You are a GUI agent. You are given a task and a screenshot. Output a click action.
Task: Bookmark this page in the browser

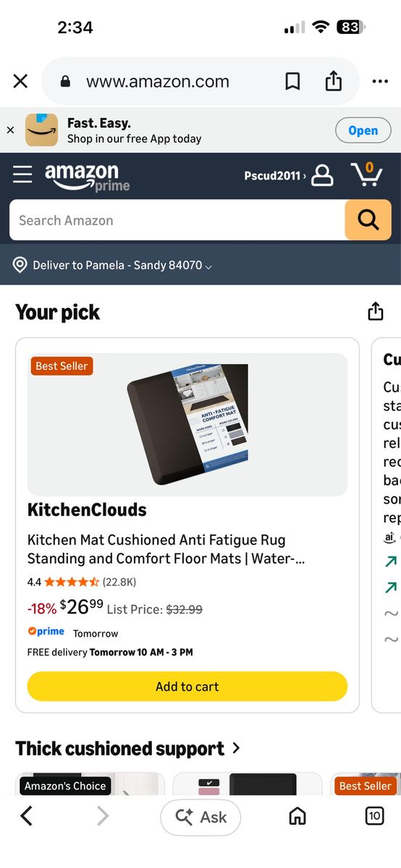(x=292, y=82)
